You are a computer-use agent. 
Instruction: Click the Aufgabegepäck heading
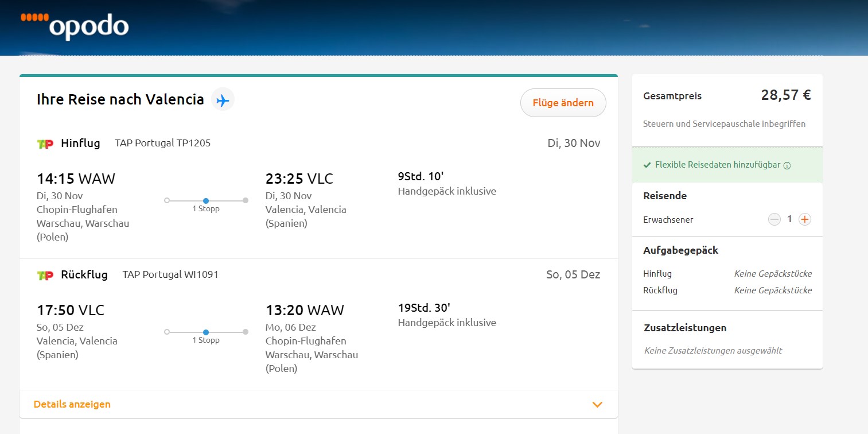tap(681, 250)
